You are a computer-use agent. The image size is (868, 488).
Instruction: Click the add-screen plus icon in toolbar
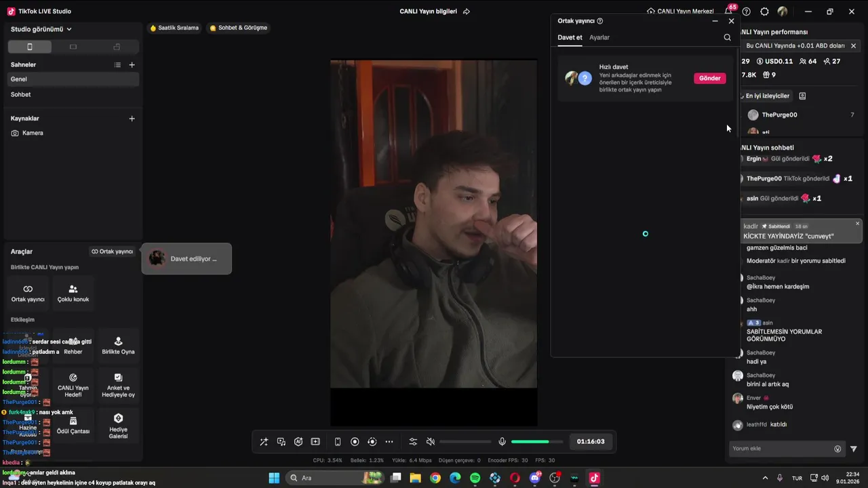click(x=315, y=442)
